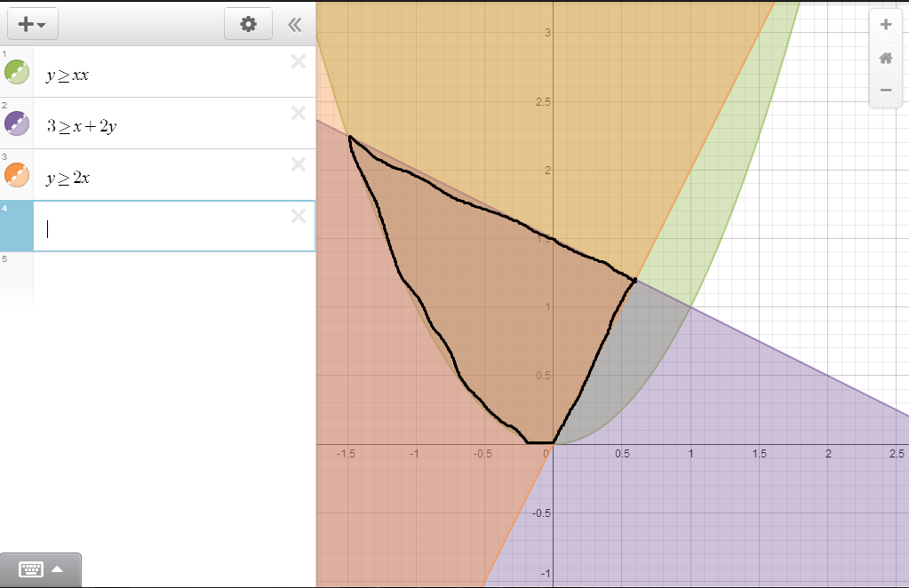Select the y ≥ xx expression text

point(68,75)
